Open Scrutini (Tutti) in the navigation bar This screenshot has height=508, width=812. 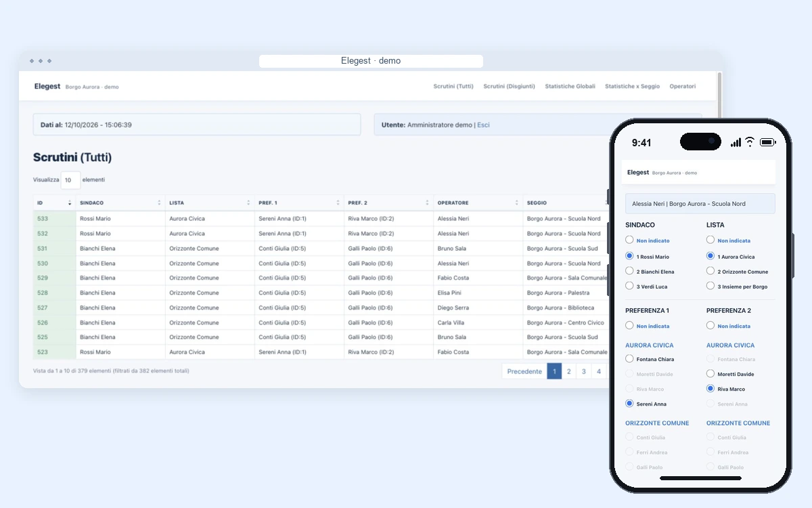point(453,87)
